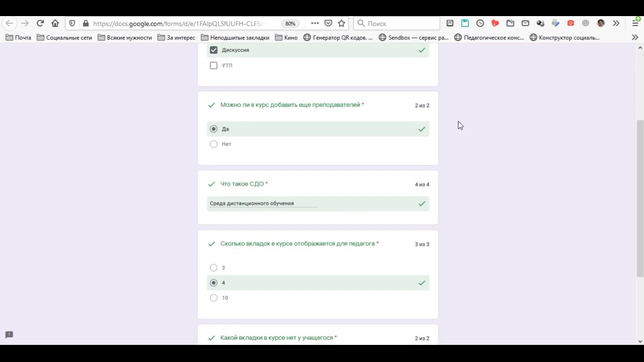The height and width of the screenshot is (362, 644).
Task: Reload the current page
Action: pyautogui.click(x=40, y=23)
